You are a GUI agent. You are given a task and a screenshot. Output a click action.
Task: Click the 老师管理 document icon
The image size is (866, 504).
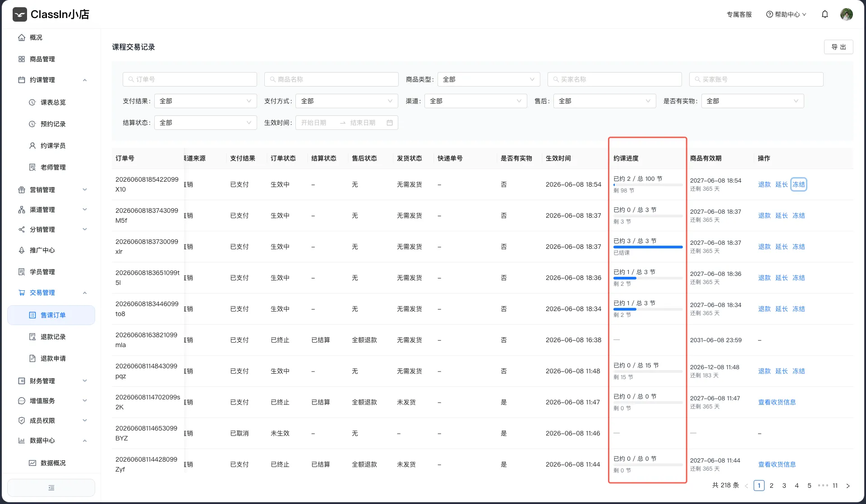[32, 167]
